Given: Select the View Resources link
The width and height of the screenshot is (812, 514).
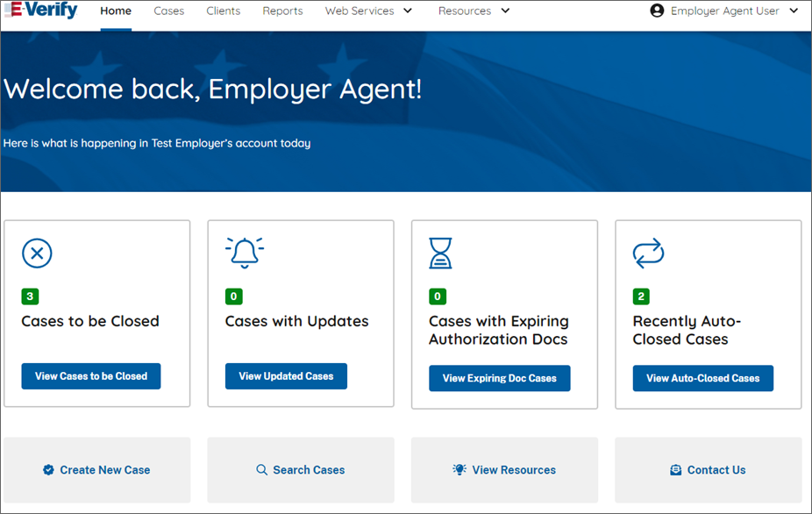Looking at the screenshot, I should pyautogui.click(x=514, y=470).
